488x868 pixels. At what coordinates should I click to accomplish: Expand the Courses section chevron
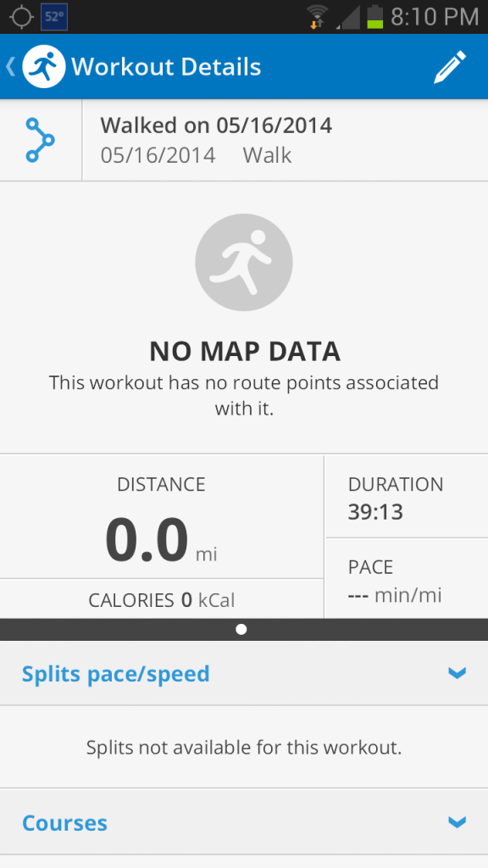click(457, 822)
